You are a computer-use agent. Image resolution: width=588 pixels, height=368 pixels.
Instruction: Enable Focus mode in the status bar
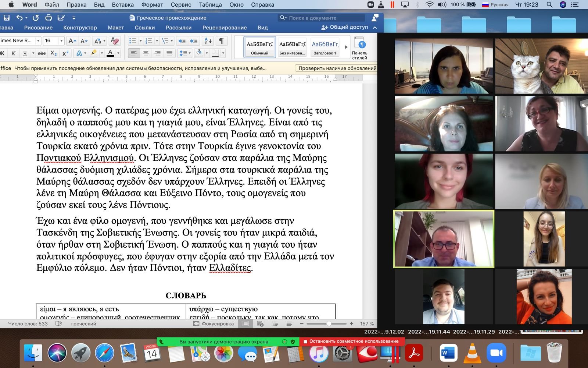tap(214, 323)
